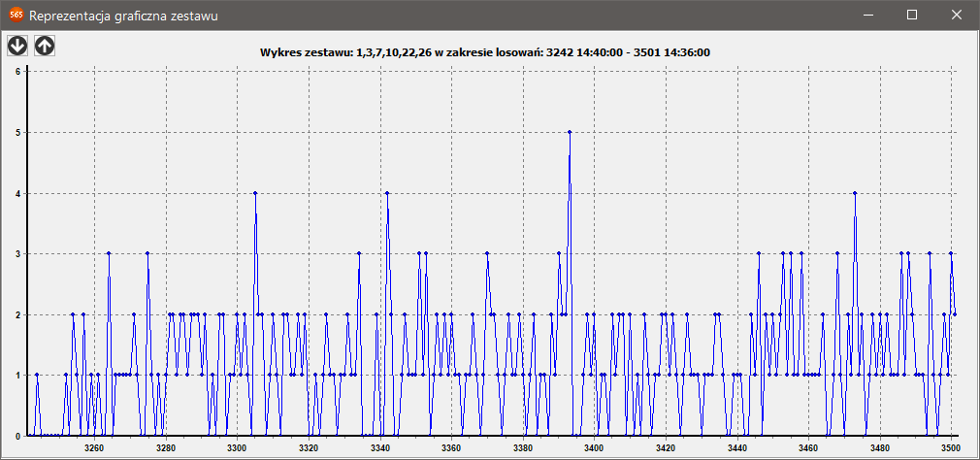Screen dimensions: 980x460
Task: Click x-axis label 3340
Action: (x=380, y=447)
